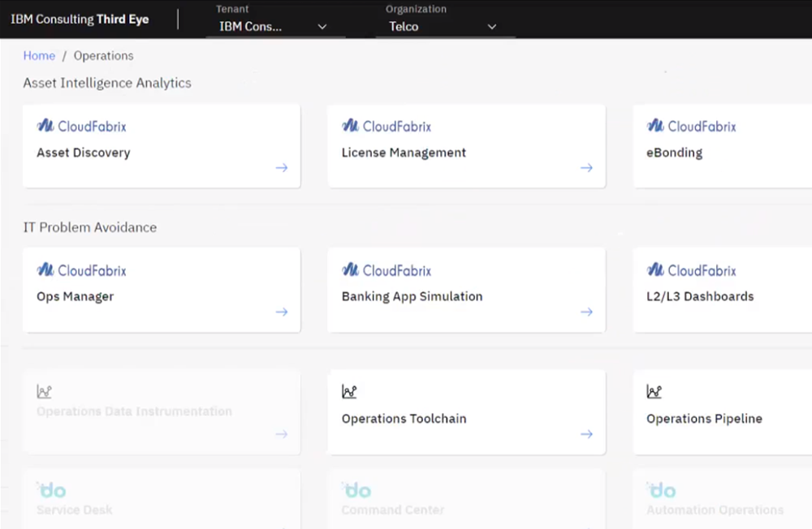Click CloudFabrix logo on L2/L3 Dashboards card
The height and width of the screenshot is (529, 812).
[x=691, y=269]
